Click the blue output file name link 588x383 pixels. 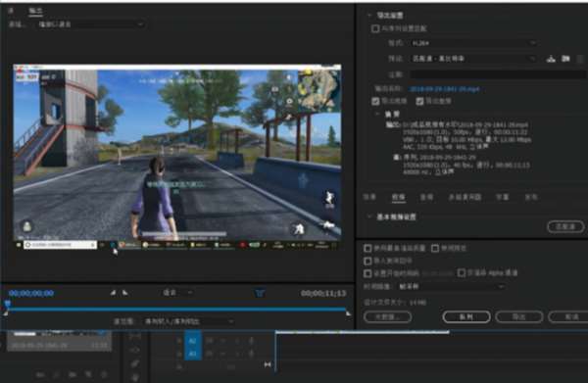pos(444,89)
